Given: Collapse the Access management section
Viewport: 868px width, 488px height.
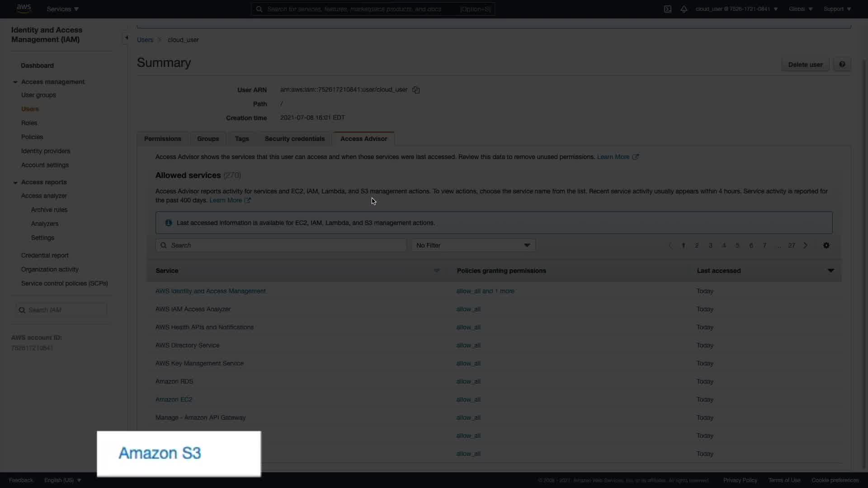Looking at the screenshot, I should (15, 82).
